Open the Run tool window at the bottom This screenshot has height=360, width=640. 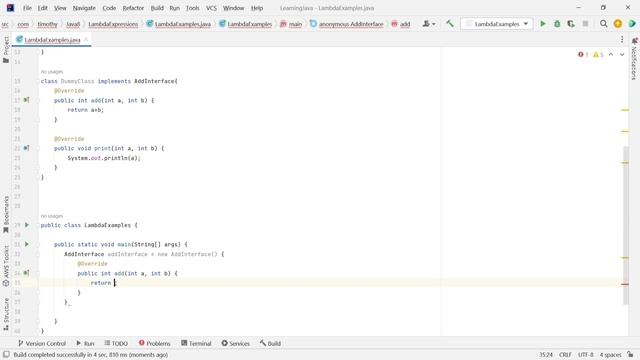(x=85, y=343)
